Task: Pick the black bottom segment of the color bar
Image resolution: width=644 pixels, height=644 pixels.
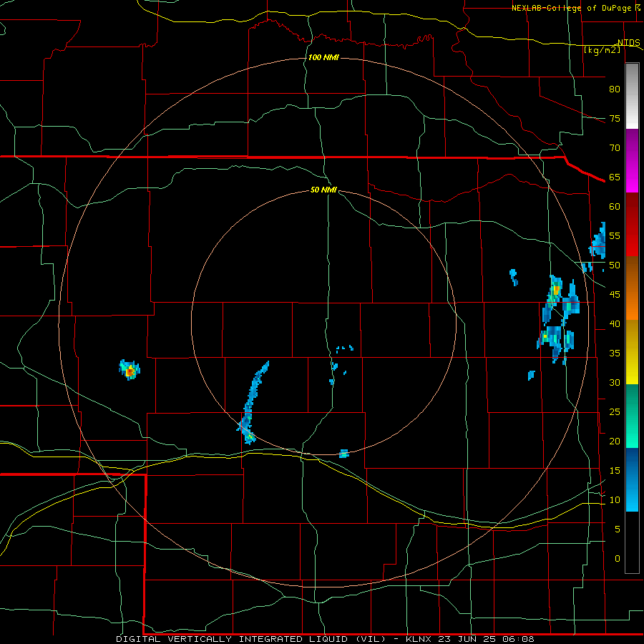Action: 632,542
